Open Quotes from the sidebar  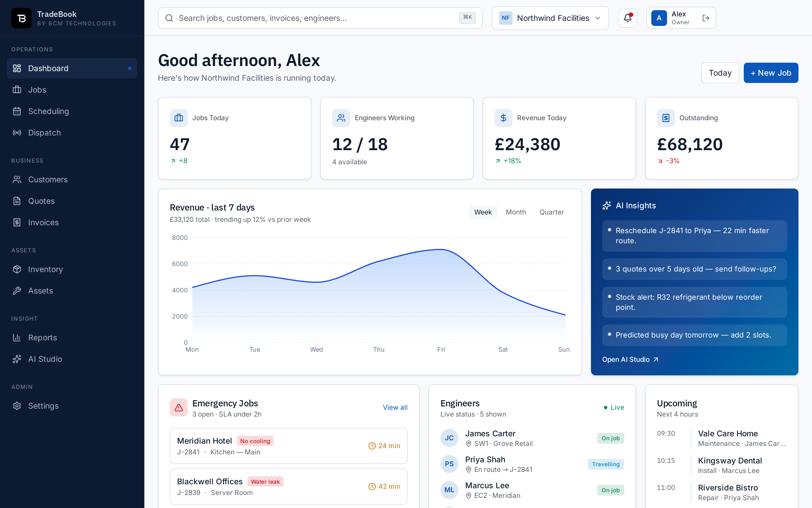point(72,201)
